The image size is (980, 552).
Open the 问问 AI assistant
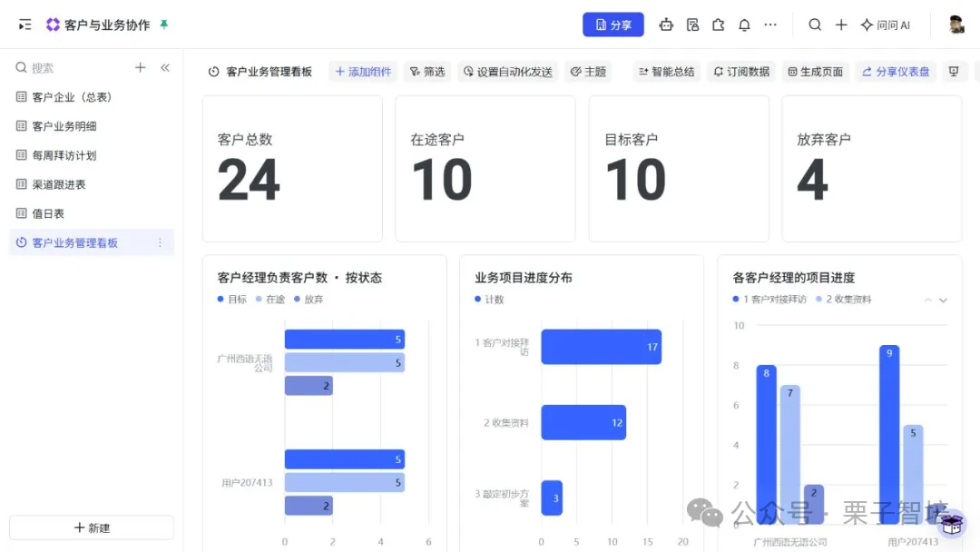(x=885, y=25)
